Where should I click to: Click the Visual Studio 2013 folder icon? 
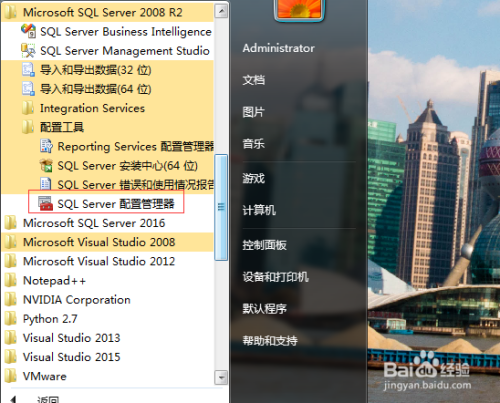(10, 338)
